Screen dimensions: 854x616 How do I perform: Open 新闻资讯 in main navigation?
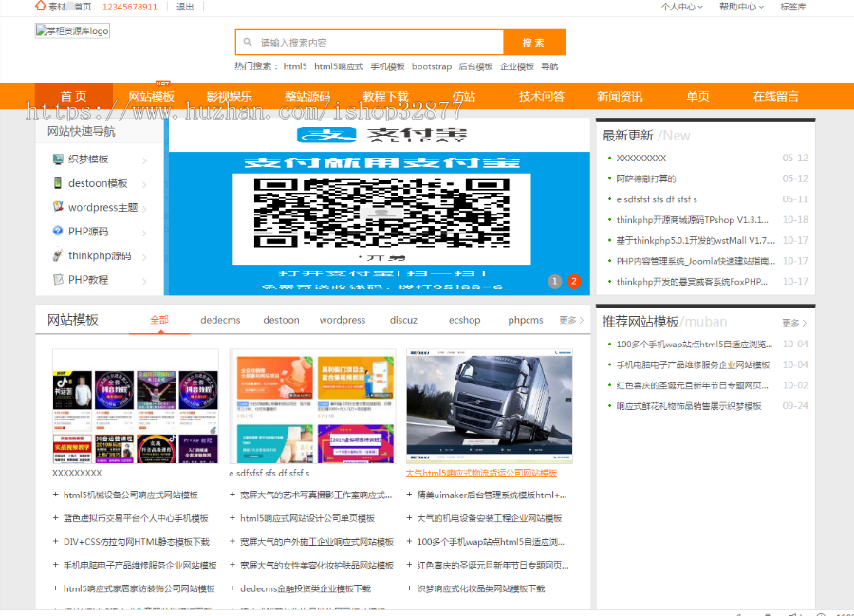coord(620,97)
